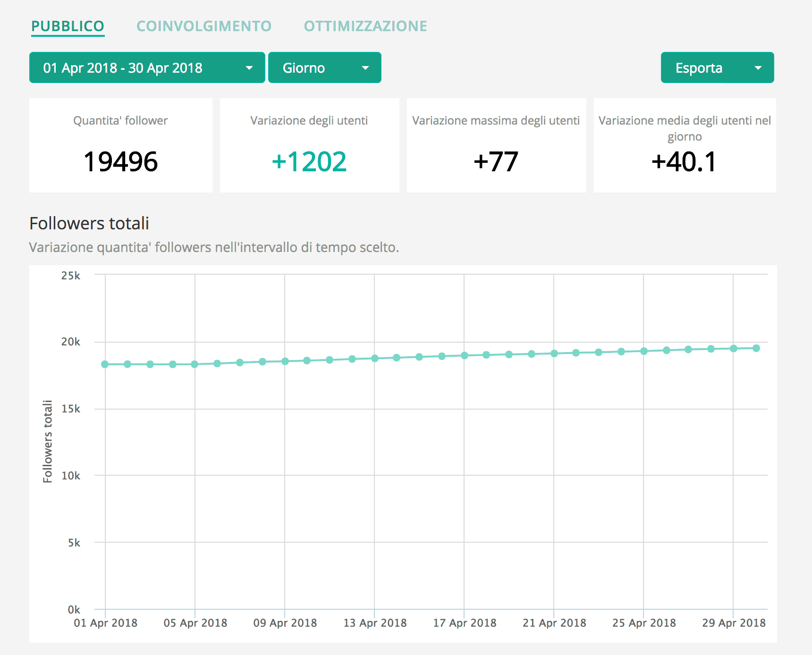The height and width of the screenshot is (655, 812).
Task: Click the data point near 21 Apr
Action: [x=554, y=353]
